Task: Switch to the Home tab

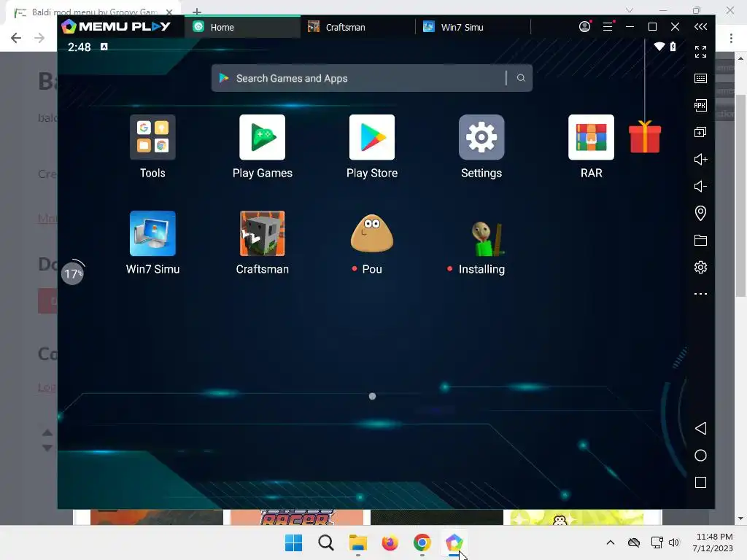Action: [x=242, y=27]
